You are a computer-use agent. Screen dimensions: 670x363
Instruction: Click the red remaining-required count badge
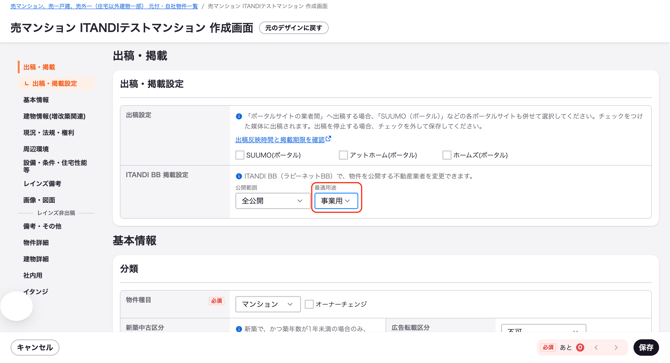(x=580, y=348)
